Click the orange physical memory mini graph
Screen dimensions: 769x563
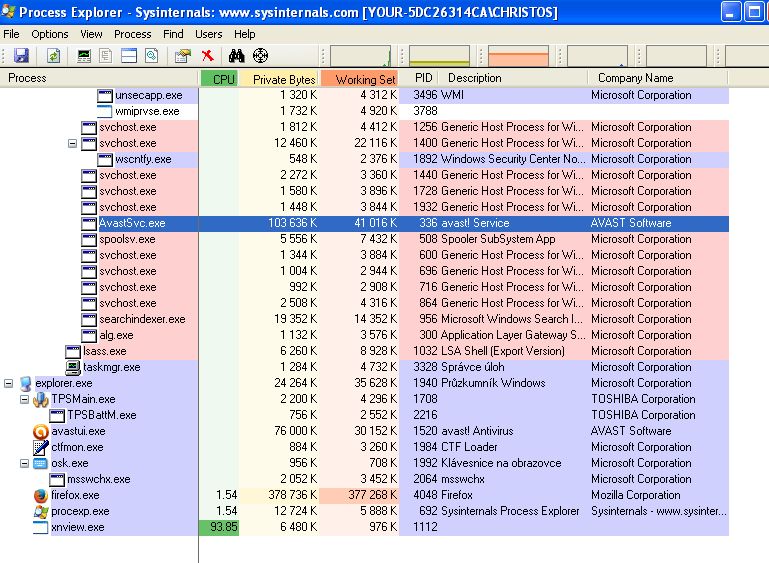518,55
